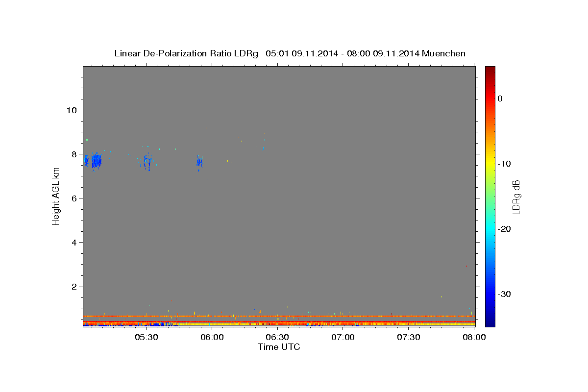The width and height of the screenshot is (588, 392).
Task: Click the 07:30 time tick label
Action: (409, 338)
